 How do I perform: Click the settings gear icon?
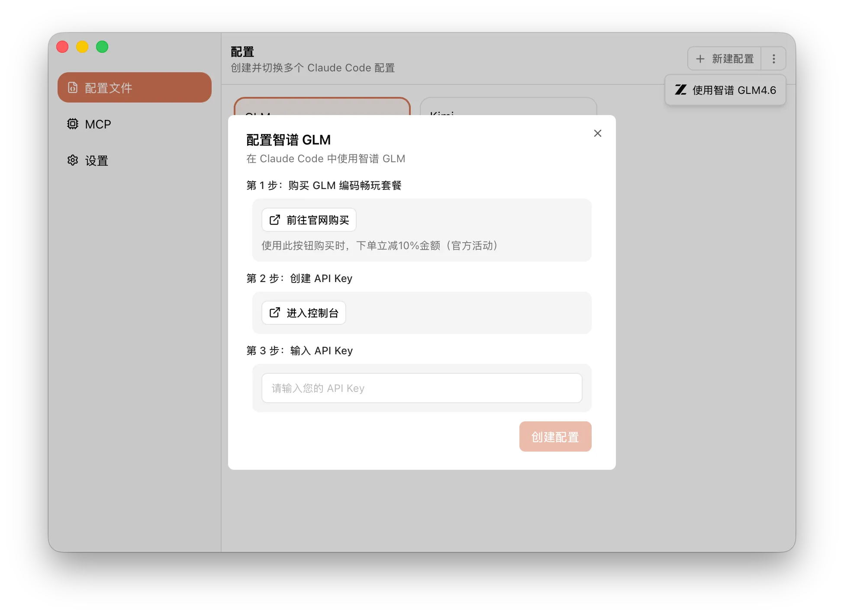click(73, 160)
